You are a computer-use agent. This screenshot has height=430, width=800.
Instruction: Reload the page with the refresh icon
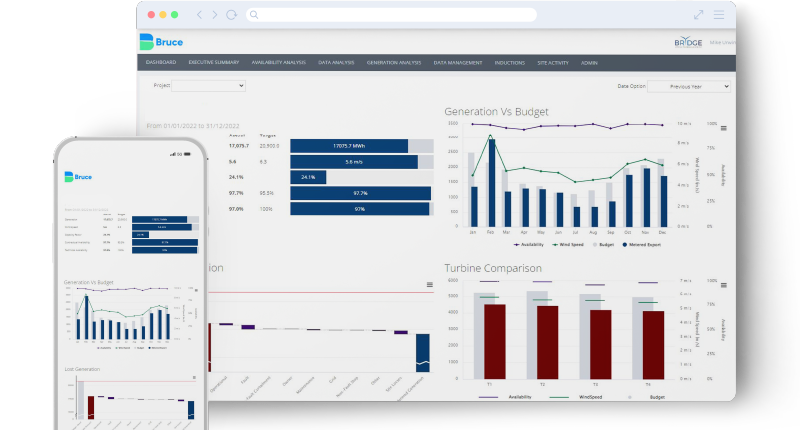pyautogui.click(x=232, y=15)
